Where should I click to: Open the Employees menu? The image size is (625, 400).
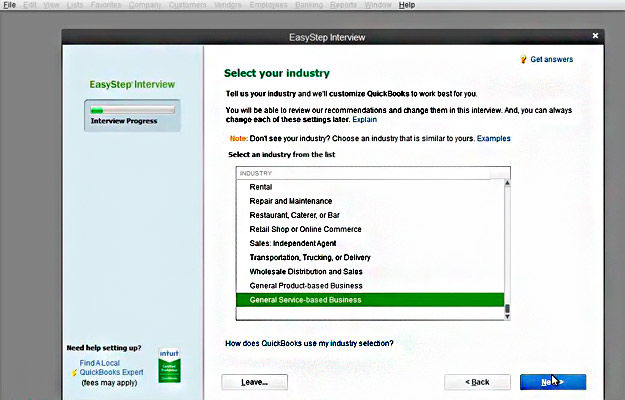[x=268, y=5]
